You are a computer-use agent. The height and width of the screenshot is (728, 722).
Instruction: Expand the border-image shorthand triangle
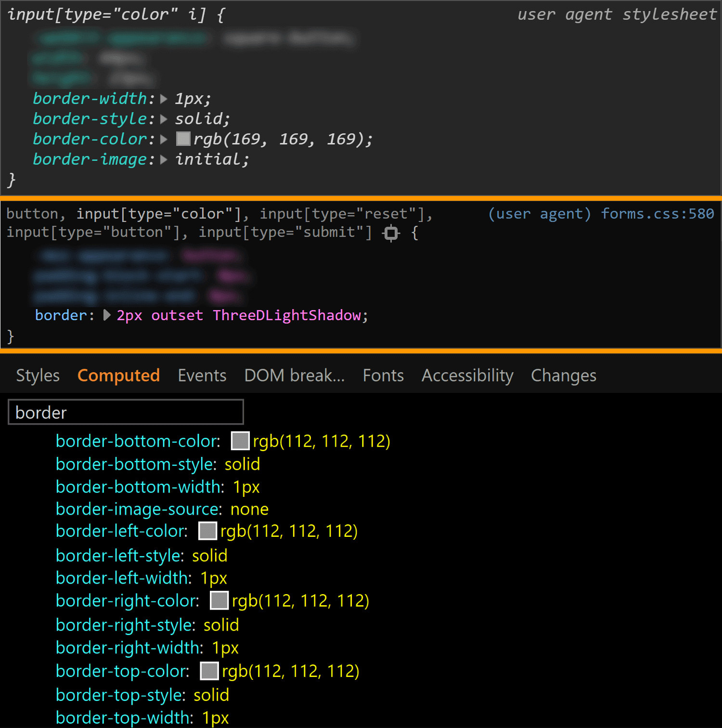164,160
